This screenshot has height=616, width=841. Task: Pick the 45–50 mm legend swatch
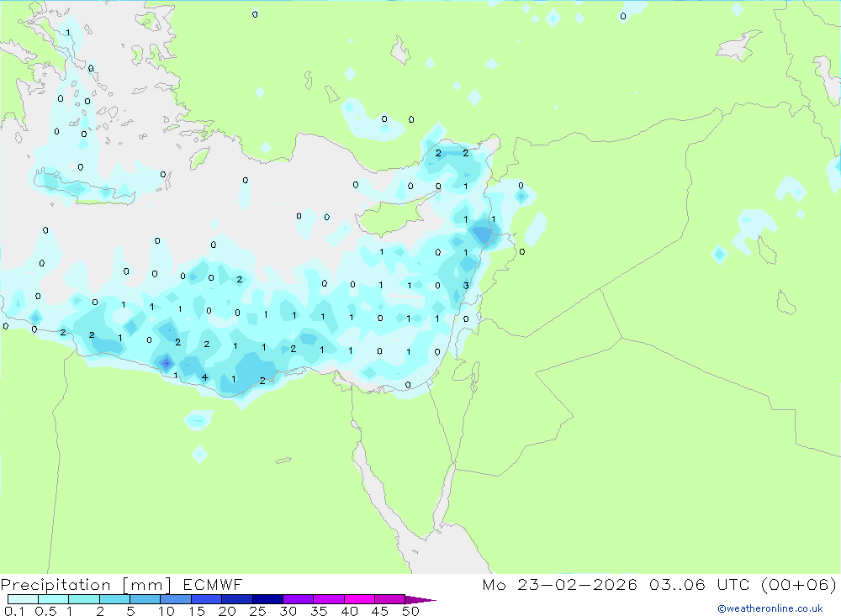coord(389,599)
